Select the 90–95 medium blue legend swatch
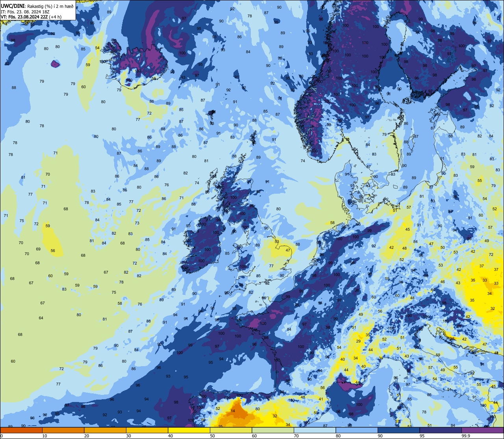This screenshot has width=504, height=439. (398, 430)
